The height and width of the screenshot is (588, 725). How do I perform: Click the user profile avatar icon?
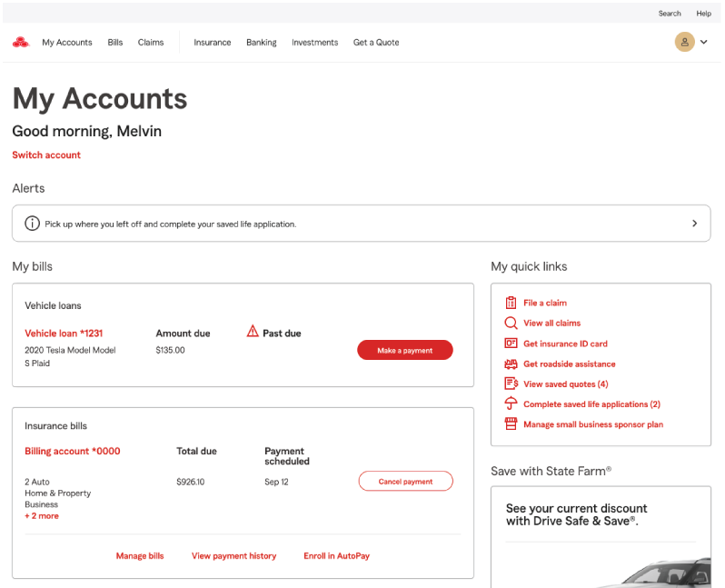click(x=684, y=42)
